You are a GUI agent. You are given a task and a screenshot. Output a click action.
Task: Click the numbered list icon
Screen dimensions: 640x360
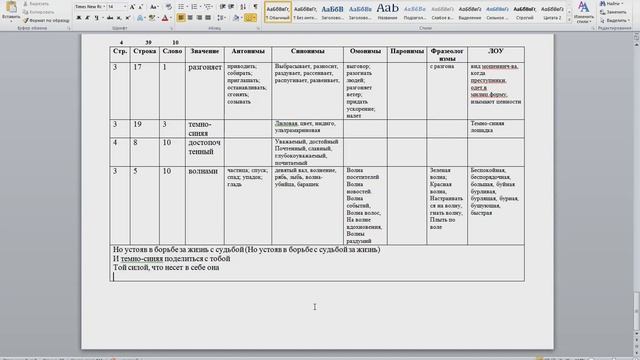[x=194, y=7]
